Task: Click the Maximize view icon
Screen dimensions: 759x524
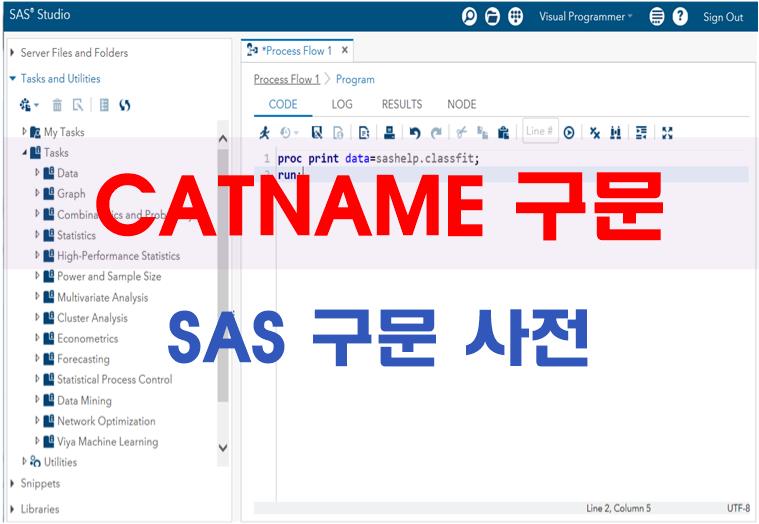Action: pyautogui.click(x=667, y=132)
